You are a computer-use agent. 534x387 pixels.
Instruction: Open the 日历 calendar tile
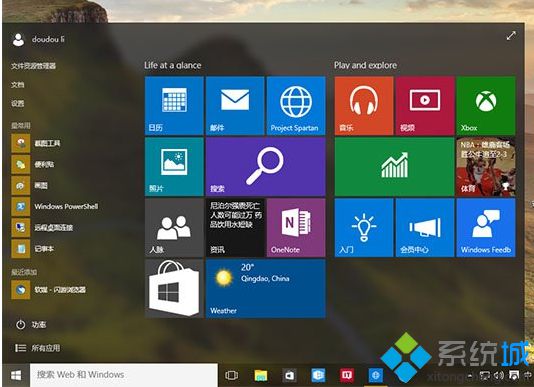coord(174,106)
